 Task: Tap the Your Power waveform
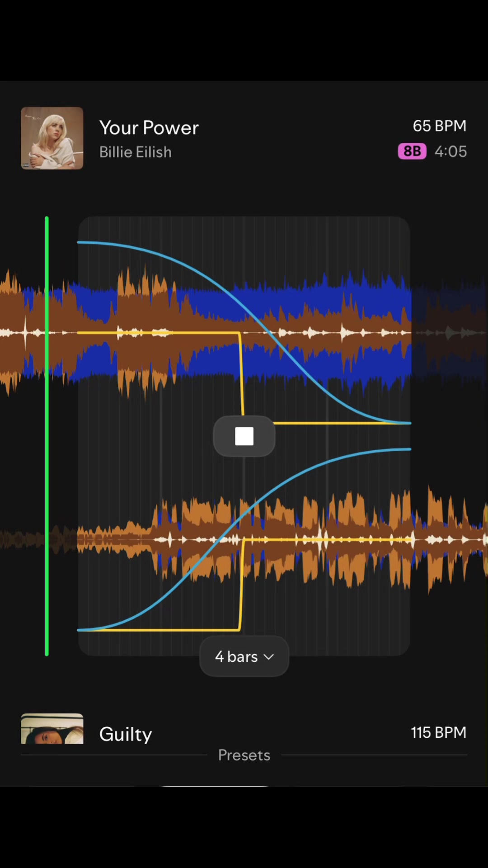244,333
